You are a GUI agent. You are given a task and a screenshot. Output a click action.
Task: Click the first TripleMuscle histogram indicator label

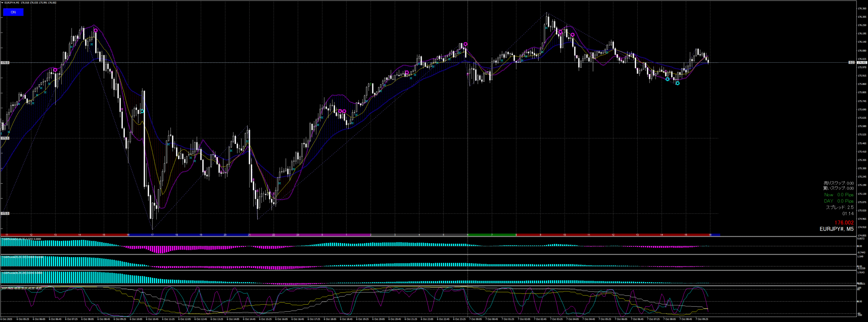coord(21,239)
